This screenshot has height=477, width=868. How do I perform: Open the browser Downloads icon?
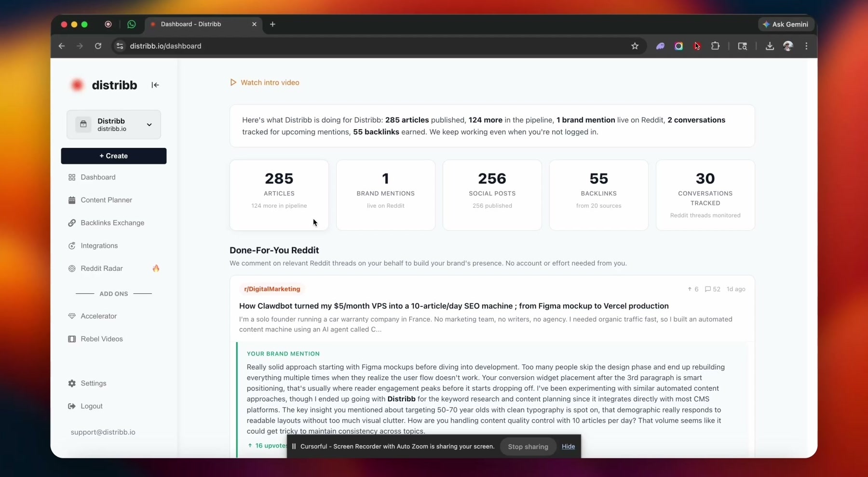pyautogui.click(x=770, y=46)
